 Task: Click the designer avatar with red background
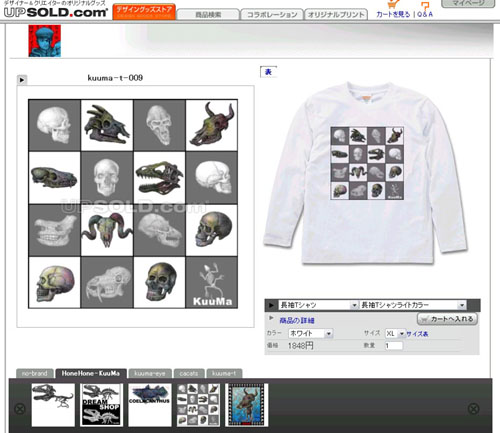tap(45, 41)
